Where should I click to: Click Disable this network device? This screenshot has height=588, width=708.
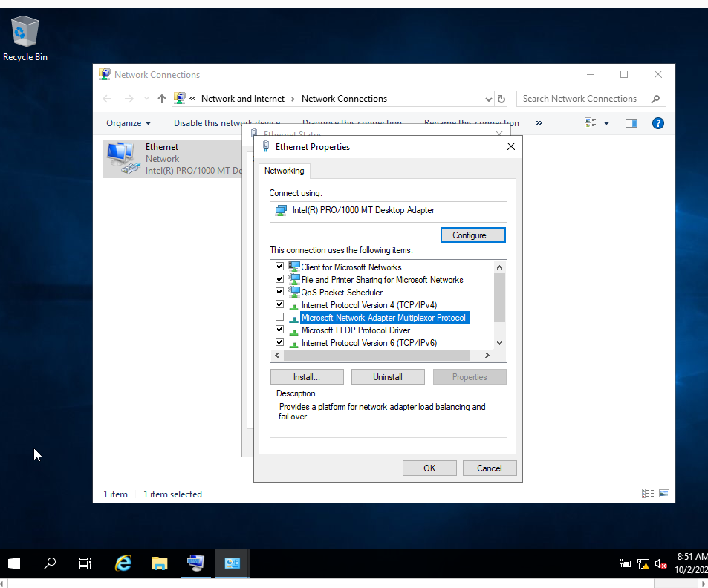click(227, 123)
